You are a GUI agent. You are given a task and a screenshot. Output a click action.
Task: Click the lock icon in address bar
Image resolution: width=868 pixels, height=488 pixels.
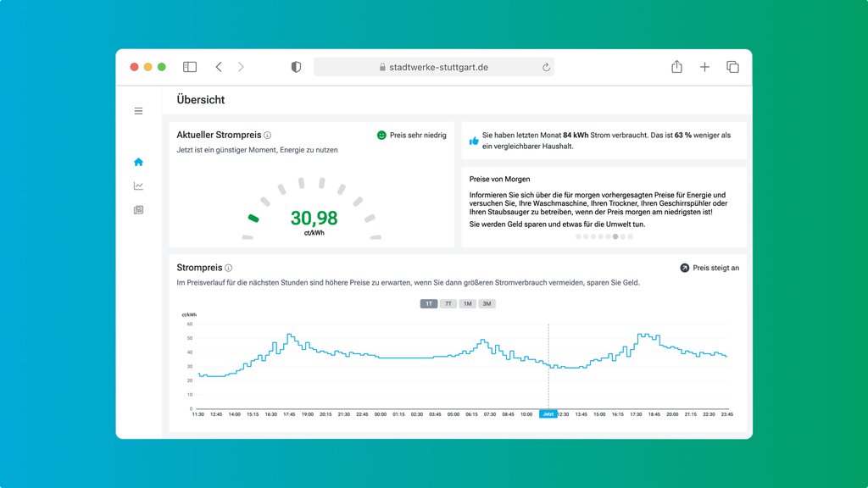point(382,67)
